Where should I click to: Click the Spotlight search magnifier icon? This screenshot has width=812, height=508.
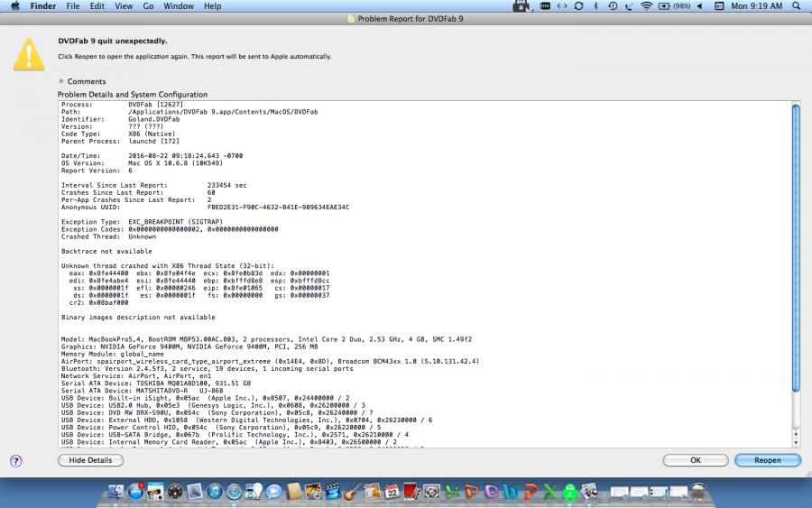[796, 6]
